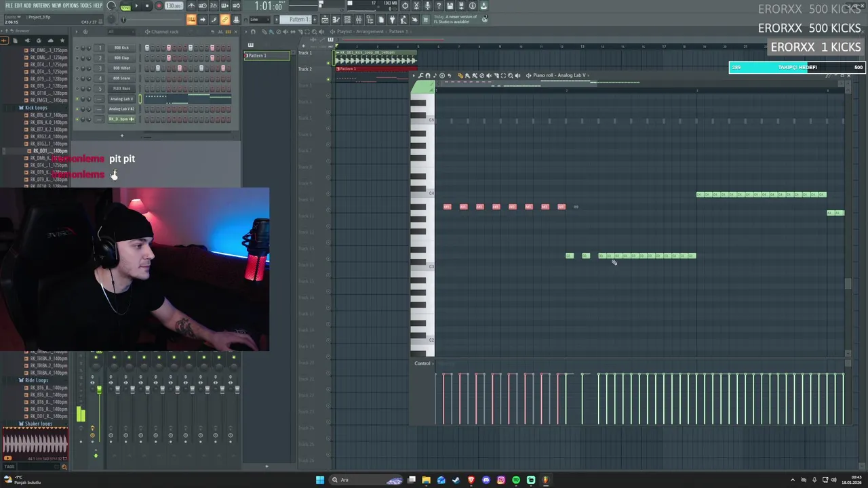Select the piano roll delete tool
This screenshot has width=868, height=488.
pos(481,75)
